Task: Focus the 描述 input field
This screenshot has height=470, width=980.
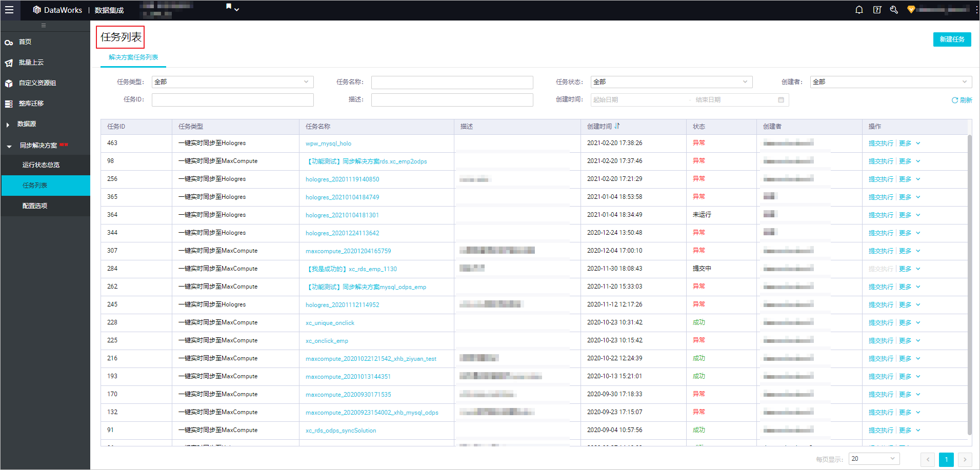Action: [x=452, y=100]
